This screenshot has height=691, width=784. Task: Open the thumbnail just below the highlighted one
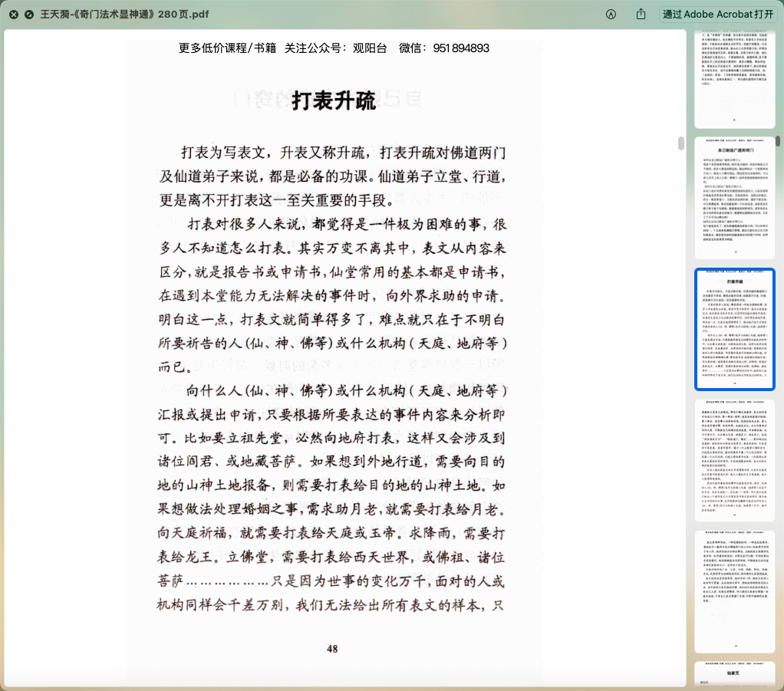(734, 460)
